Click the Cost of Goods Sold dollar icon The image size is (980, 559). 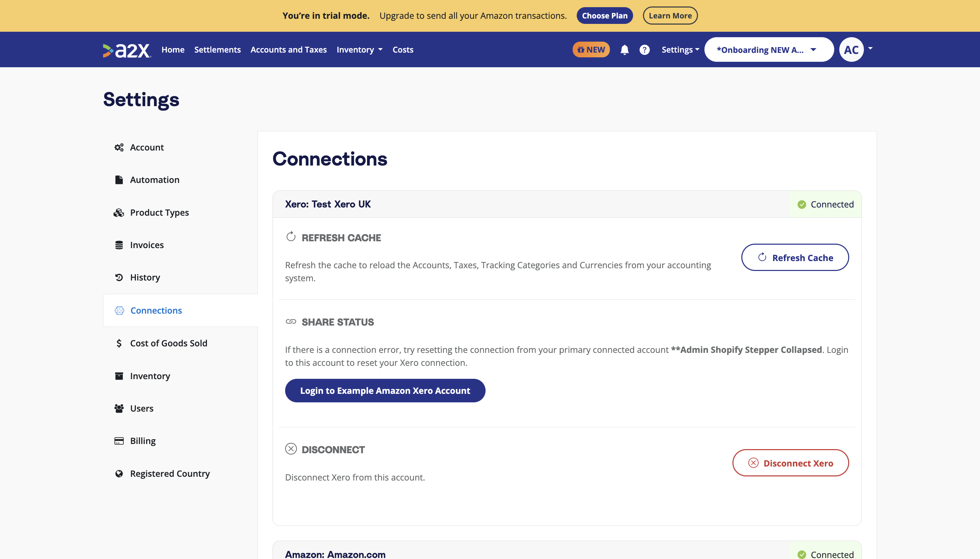click(x=119, y=343)
